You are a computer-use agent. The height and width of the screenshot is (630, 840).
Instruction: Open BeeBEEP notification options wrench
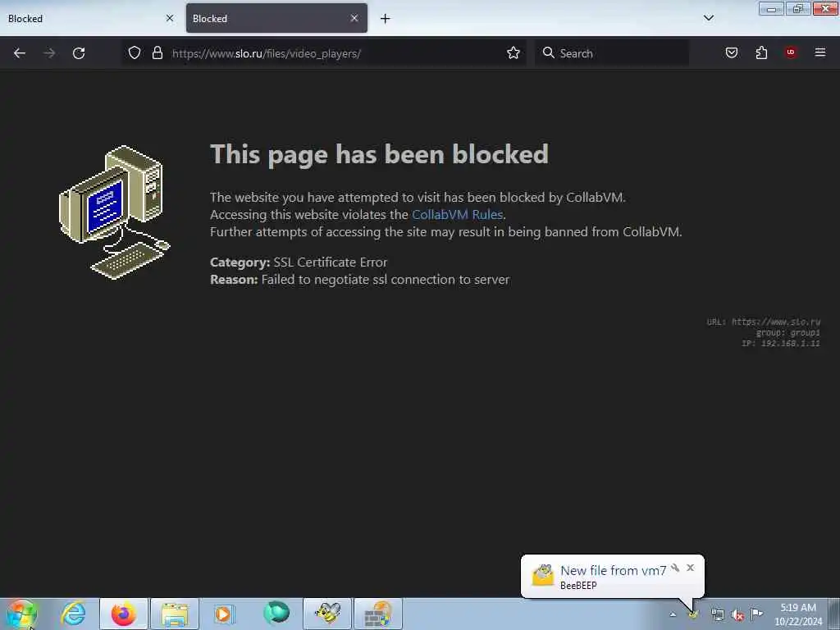pyautogui.click(x=675, y=568)
